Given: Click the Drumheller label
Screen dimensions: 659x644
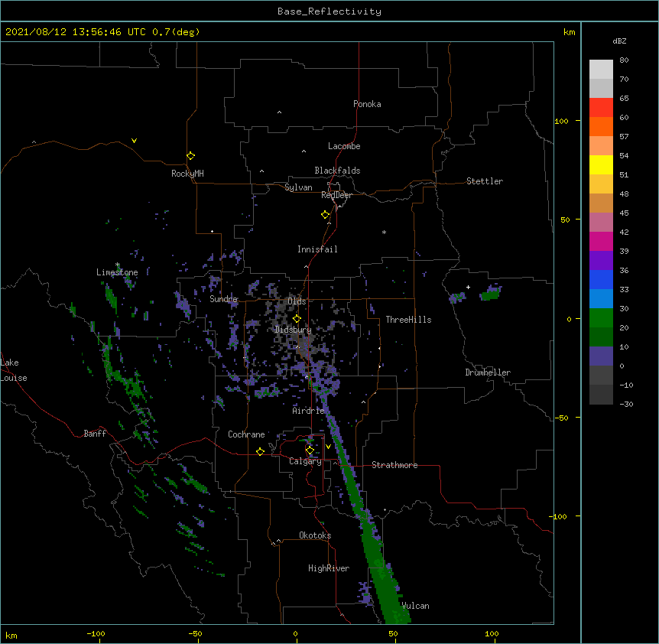Looking at the screenshot, I should pos(488,372).
